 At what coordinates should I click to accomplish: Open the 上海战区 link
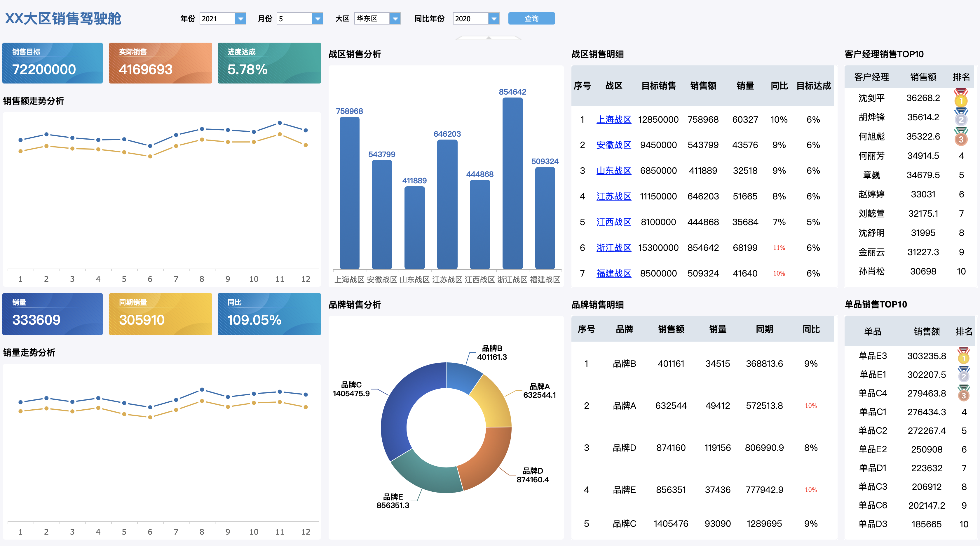pos(613,119)
